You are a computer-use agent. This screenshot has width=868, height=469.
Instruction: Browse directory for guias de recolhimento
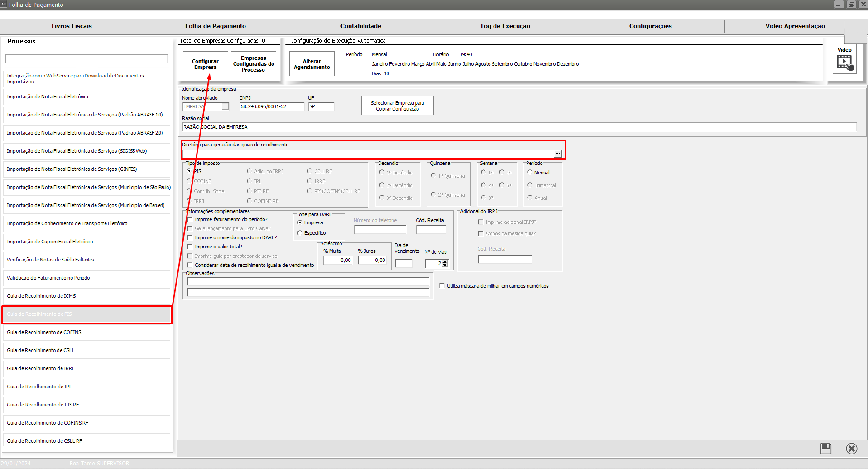[x=558, y=154]
